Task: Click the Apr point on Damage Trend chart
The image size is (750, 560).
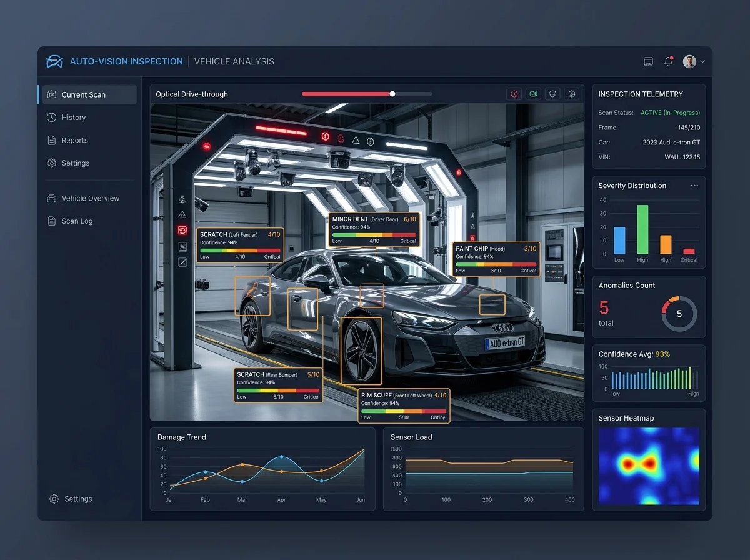Action: tap(281, 457)
